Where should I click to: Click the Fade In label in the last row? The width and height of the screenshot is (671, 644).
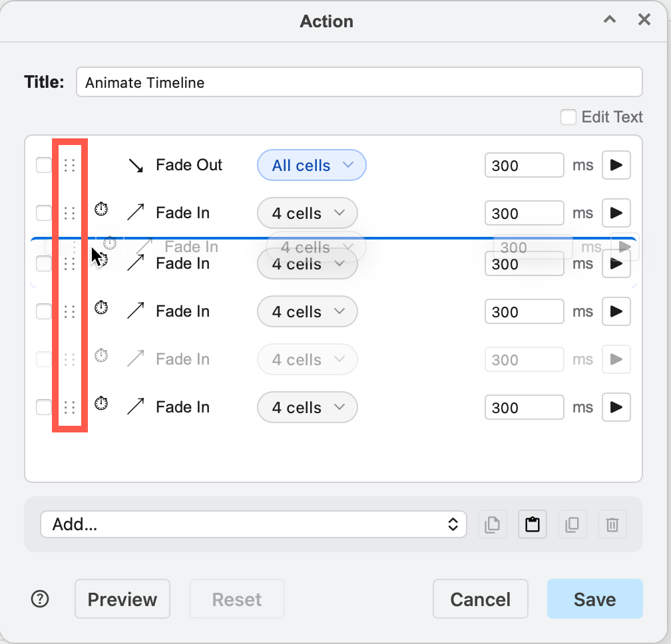coord(182,407)
